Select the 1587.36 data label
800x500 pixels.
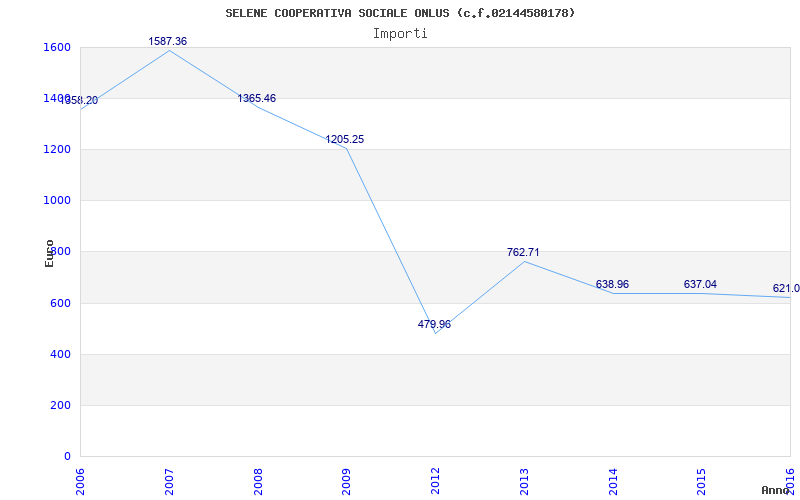[168, 41]
